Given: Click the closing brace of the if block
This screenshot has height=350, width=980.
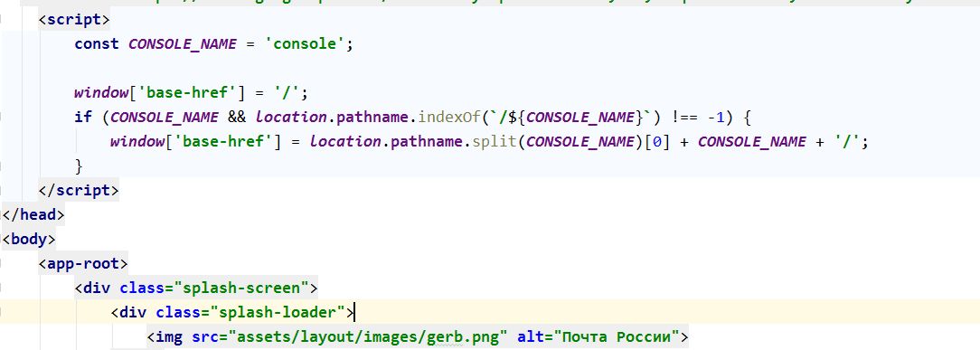Looking at the screenshot, I should 79,166.
